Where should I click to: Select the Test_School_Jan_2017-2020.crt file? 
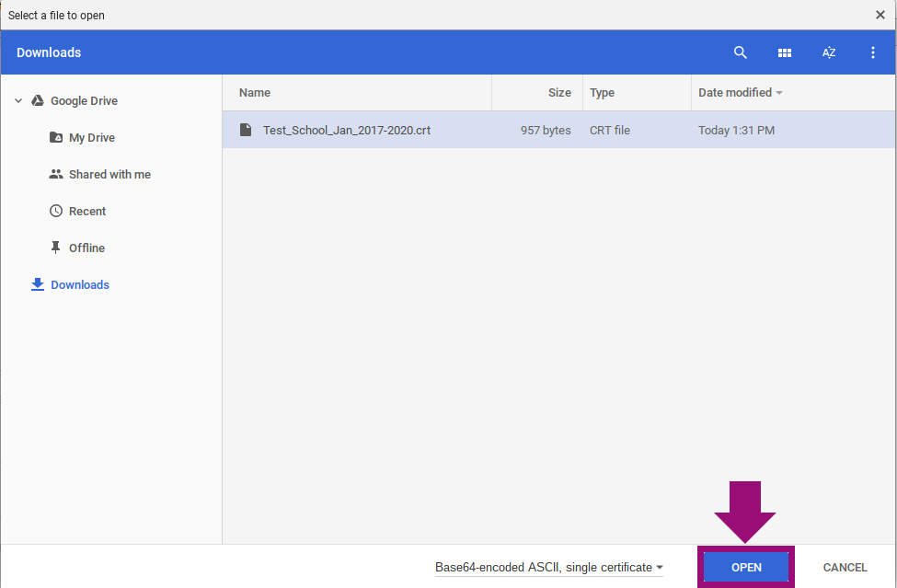point(347,130)
